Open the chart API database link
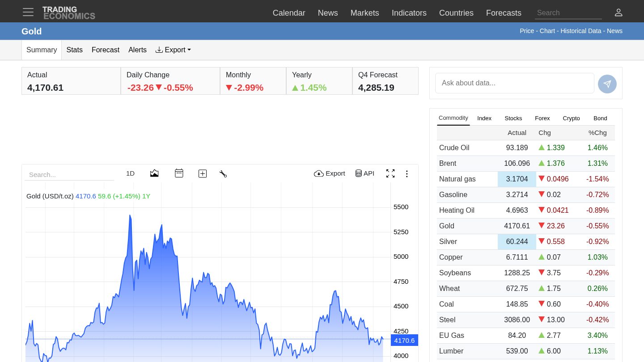Screen dimensions: 644x362 pos(365,173)
